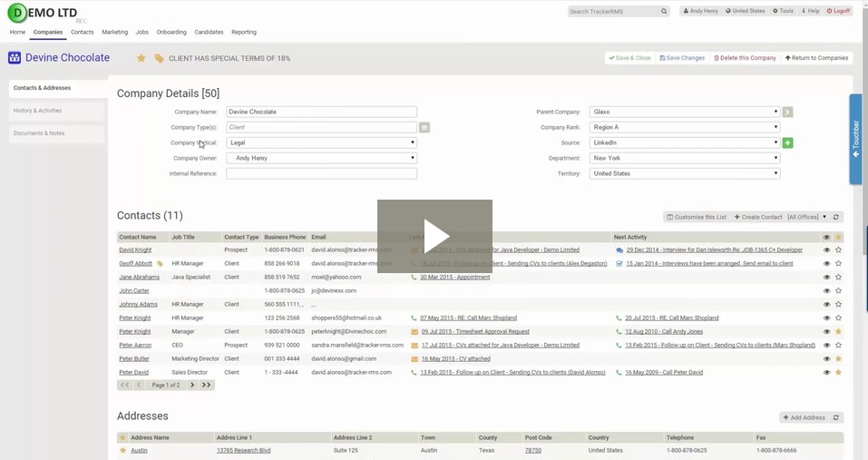Click the DEMO LTD green logo
The height and width of the screenshot is (460, 868).
[x=17, y=13]
